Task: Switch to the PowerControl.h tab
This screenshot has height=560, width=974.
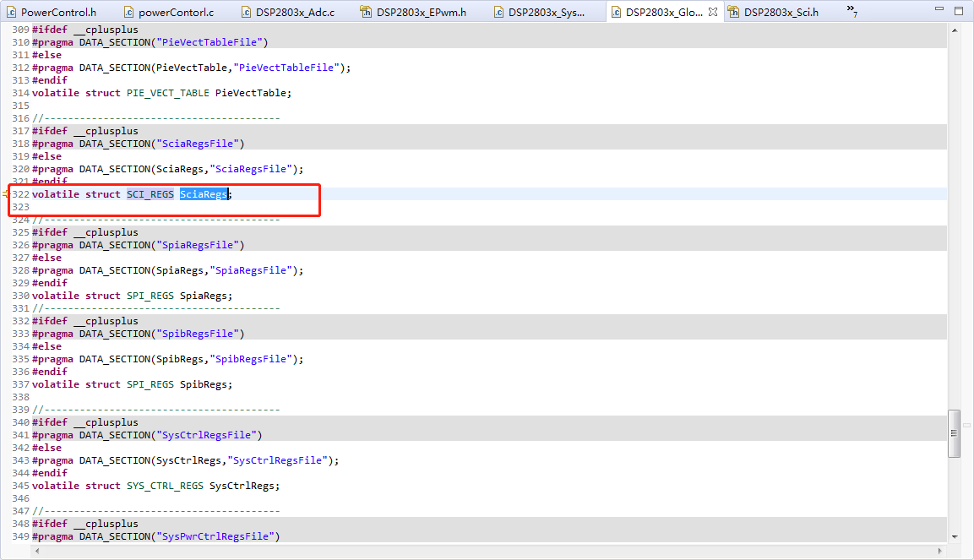Action: pos(57,12)
